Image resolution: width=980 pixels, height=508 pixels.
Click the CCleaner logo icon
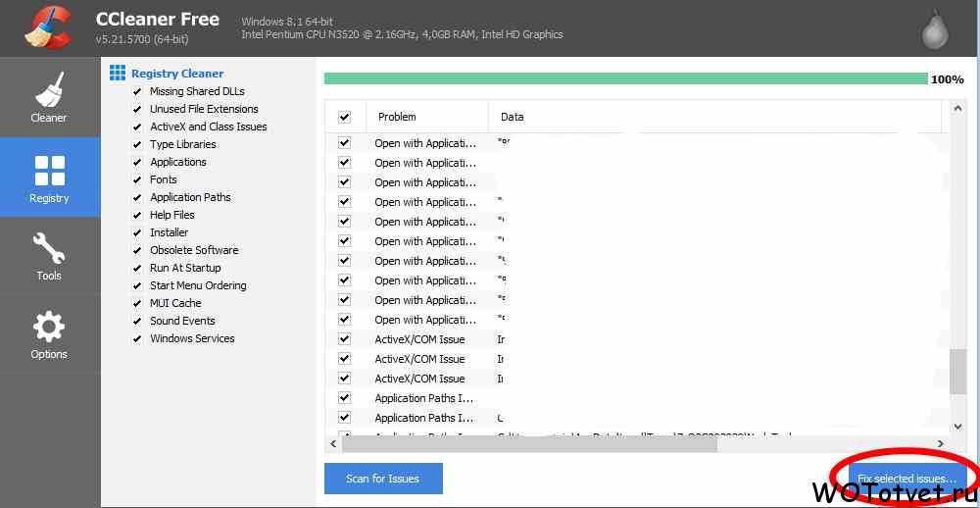click(x=49, y=28)
